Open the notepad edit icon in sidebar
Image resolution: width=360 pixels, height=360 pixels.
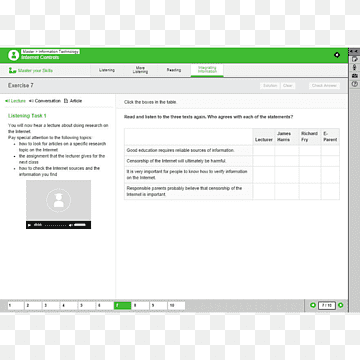pos(355,59)
